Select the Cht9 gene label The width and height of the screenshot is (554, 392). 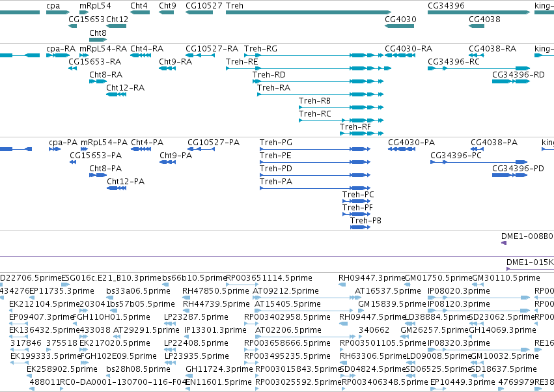click(167, 6)
